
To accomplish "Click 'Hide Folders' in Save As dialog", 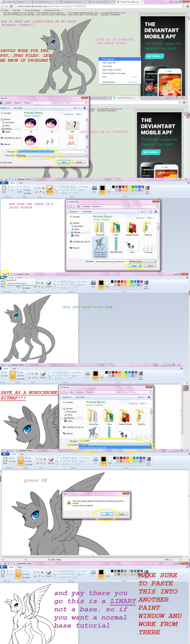I will click(x=6, y=163).
